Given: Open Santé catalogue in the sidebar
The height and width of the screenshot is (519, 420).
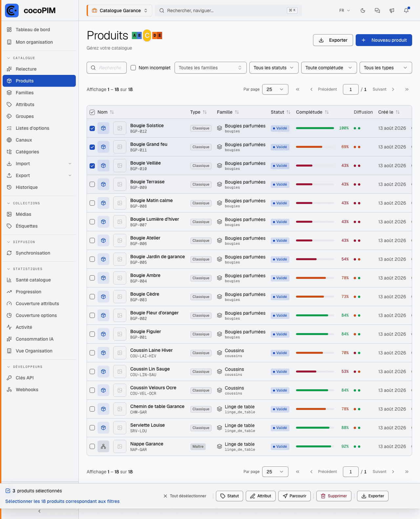Looking at the screenshot, I should (39, 280).
